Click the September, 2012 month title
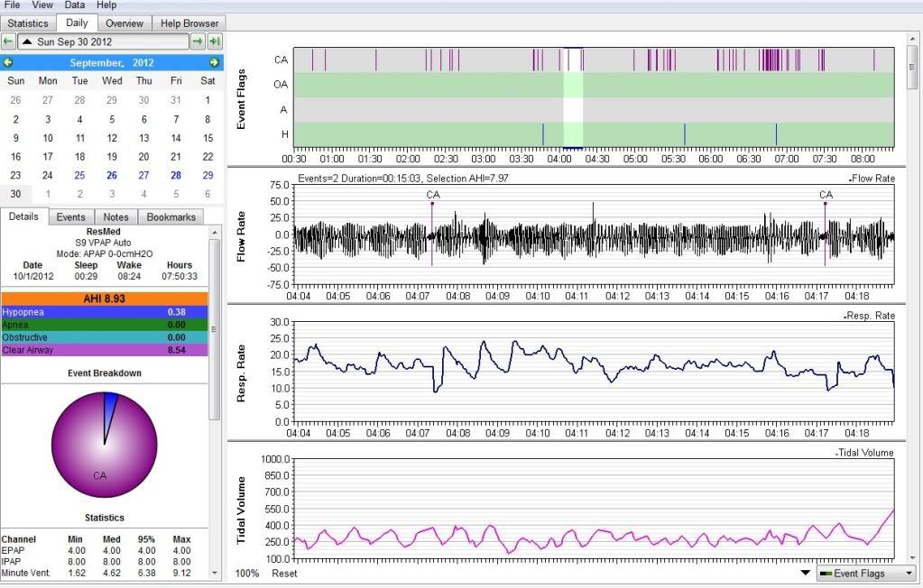Image resolution: width=923 pixels, height=588 pixels. [112, 62]
